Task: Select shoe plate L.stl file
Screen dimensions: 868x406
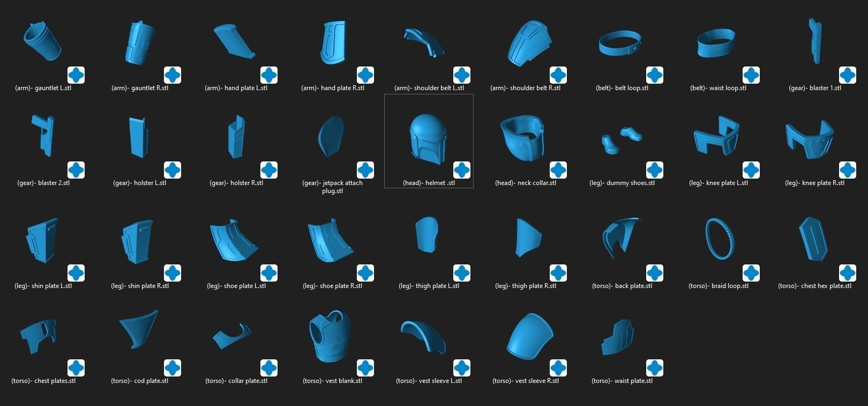Action: (234, 240)
